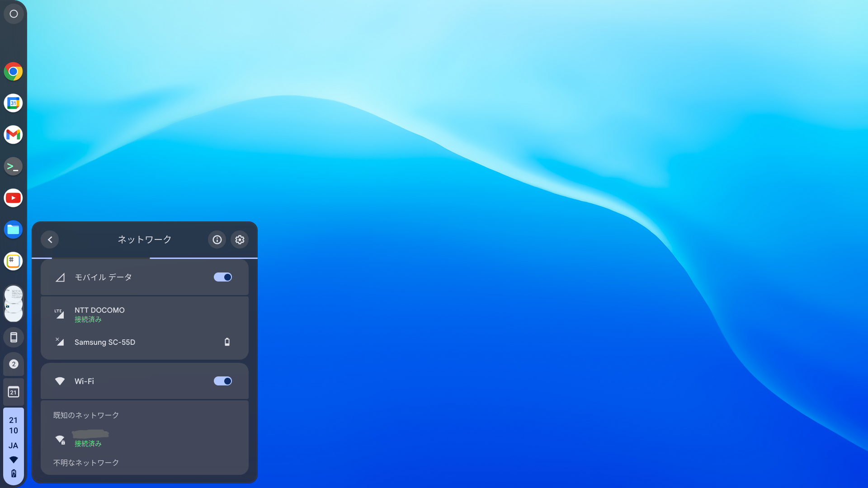The width and height of the screenshot is (868, 488).
Task: Open holding space file previews
Action: click(x=14, y=304)
